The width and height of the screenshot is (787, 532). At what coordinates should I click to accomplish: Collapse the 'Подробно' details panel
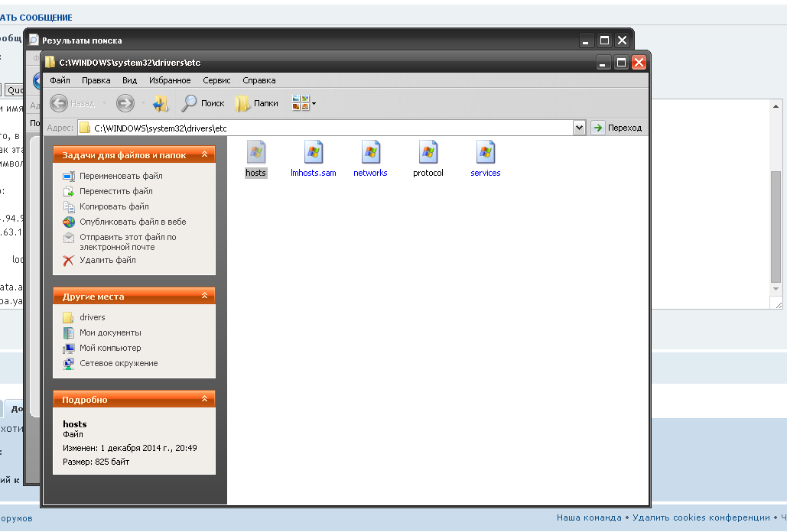[x=204, y=399]
